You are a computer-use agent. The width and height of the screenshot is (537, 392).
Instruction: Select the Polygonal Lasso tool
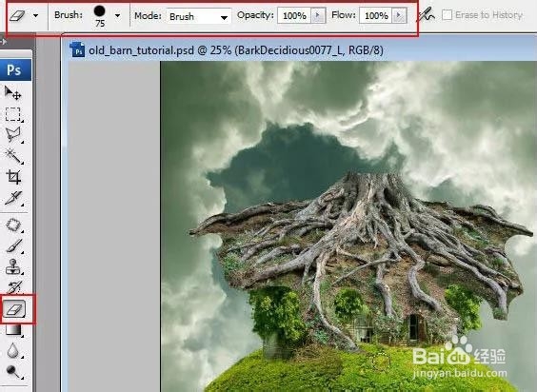(x=13, y=135)
